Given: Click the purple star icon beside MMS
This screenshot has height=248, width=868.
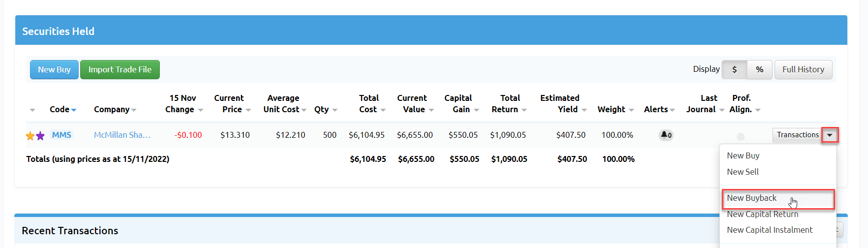Looking at the screenshot, I should (x=40, y=136).
